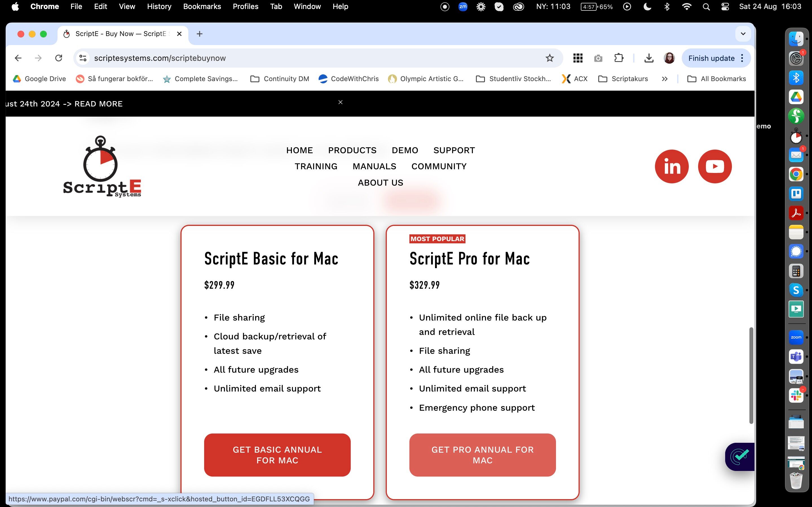Open the PRODUCTS navigation menu item

click(352, 150)
